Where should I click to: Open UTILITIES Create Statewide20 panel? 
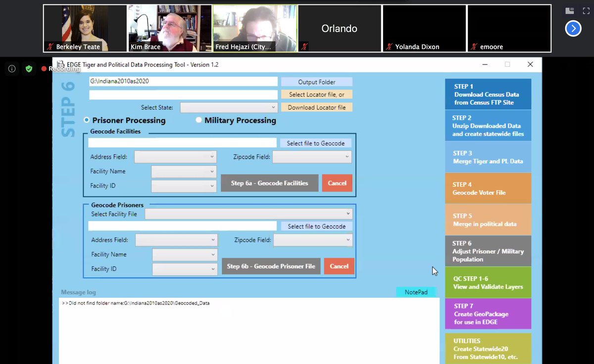(488, 349)
